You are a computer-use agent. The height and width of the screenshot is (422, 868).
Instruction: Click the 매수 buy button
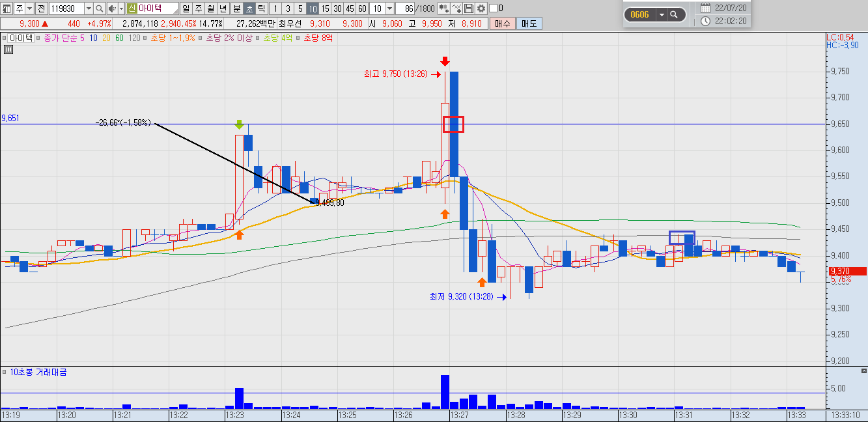[502, 23]
